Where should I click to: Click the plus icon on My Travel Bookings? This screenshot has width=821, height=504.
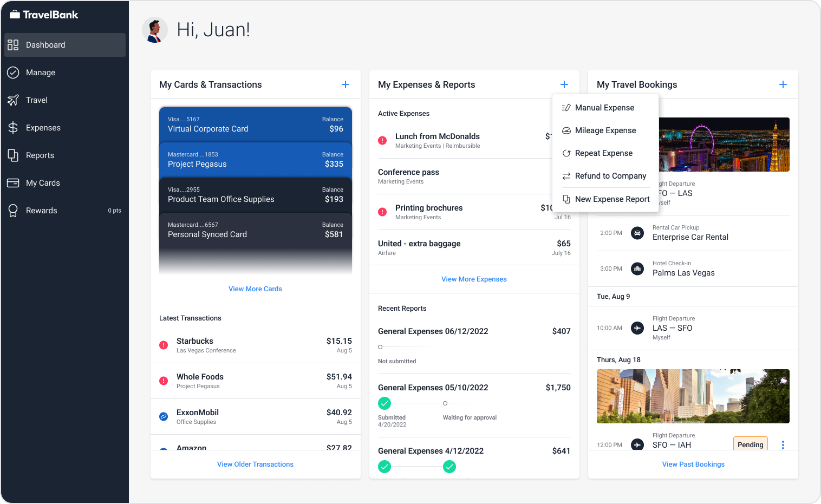783,84
